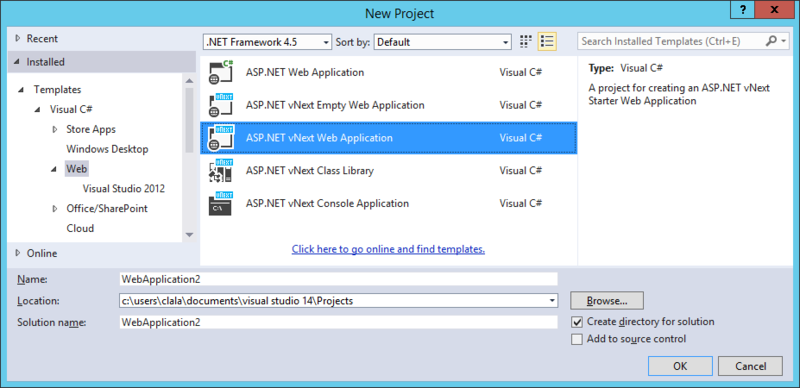Enable Add to source control checkbox
Viewport: 800px width, 388px height.
pyautogui.click(x=577, y=340)
